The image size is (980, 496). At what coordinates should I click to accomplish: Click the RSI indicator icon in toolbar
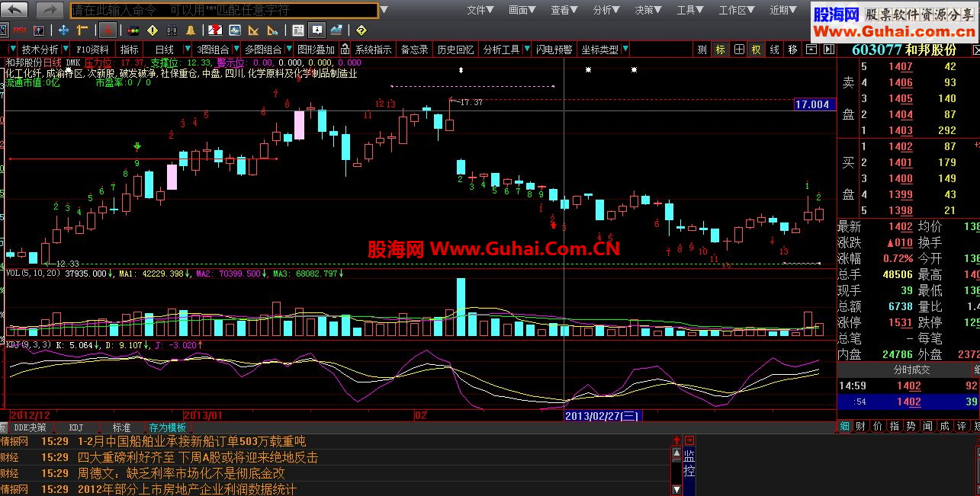20,30
